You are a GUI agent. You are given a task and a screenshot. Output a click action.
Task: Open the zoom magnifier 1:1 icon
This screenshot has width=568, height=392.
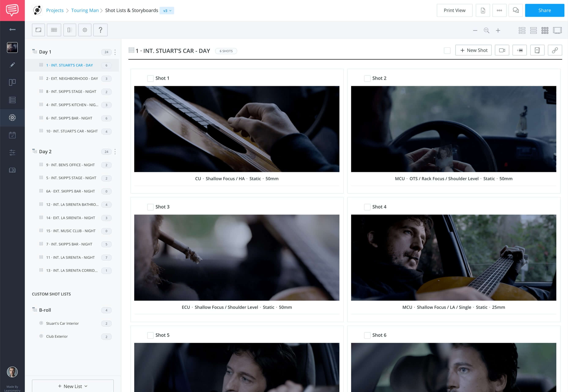(486, 30)
